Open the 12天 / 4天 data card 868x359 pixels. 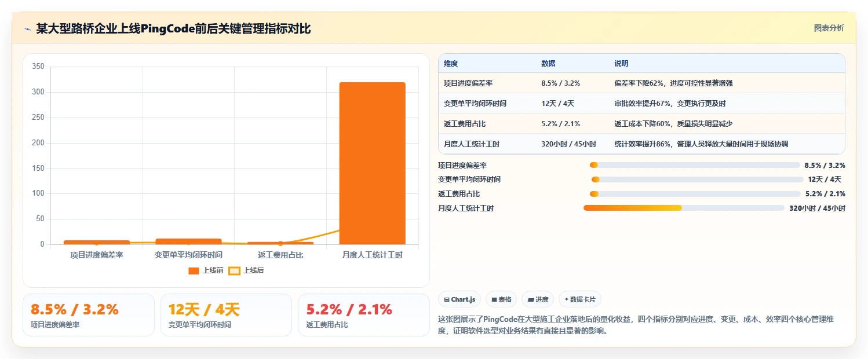[x=226, y=315]
